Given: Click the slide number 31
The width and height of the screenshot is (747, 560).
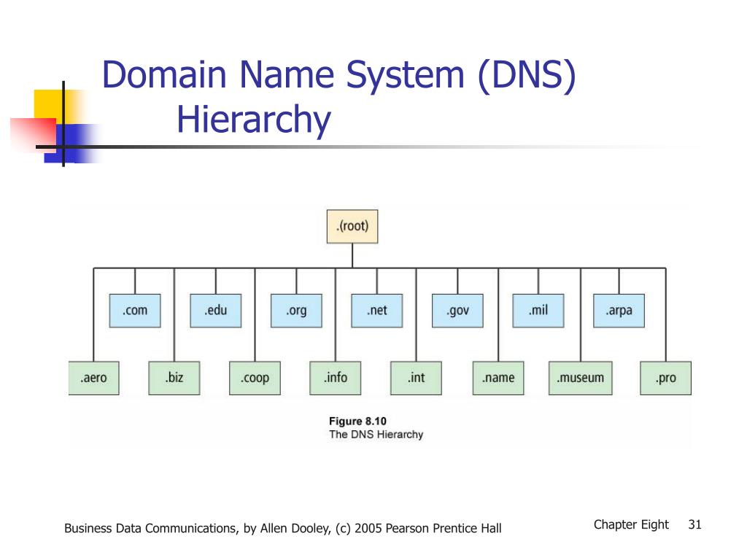Looking at the screenshot, I should coord(694,525).
